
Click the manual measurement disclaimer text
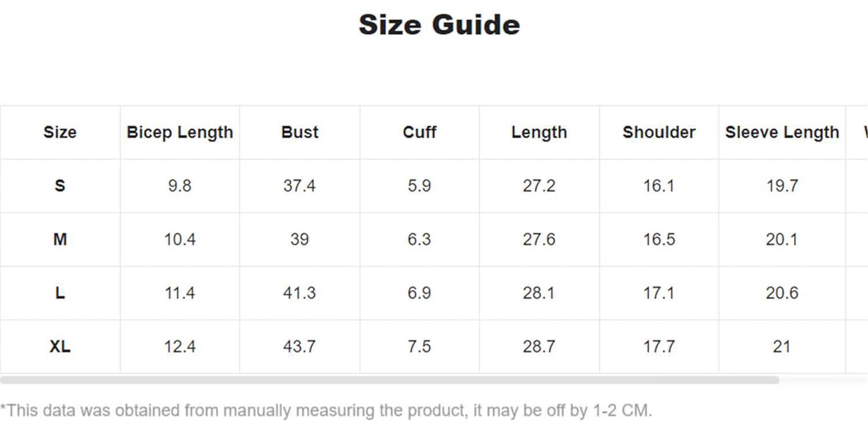[x=326, y=411]
